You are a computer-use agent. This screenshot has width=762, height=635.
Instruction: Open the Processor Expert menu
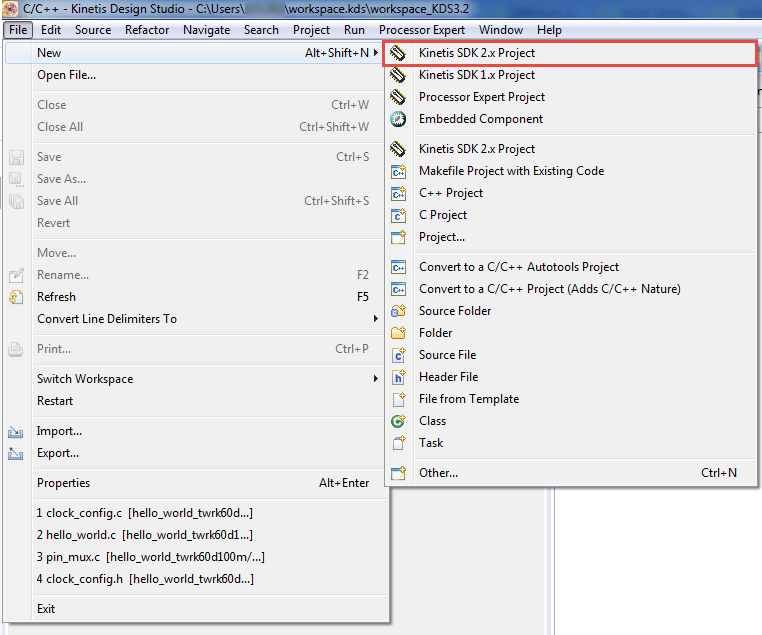click(422, 30)
